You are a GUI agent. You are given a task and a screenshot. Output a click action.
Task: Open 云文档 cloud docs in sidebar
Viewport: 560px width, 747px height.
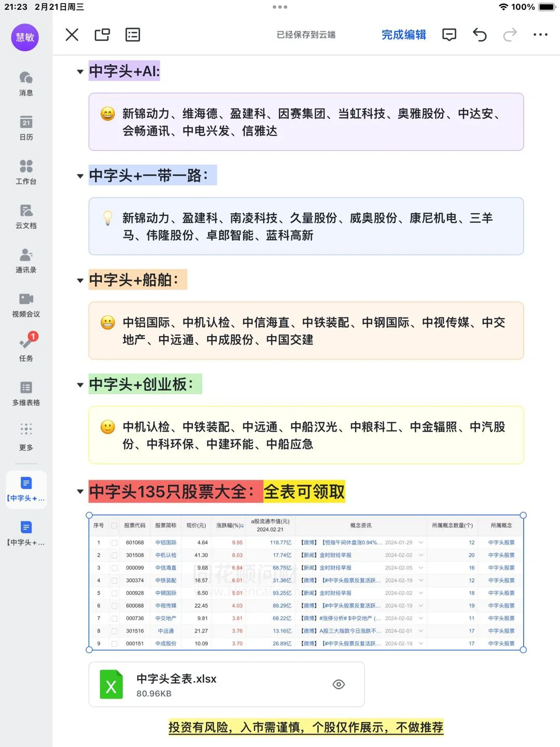26,216
